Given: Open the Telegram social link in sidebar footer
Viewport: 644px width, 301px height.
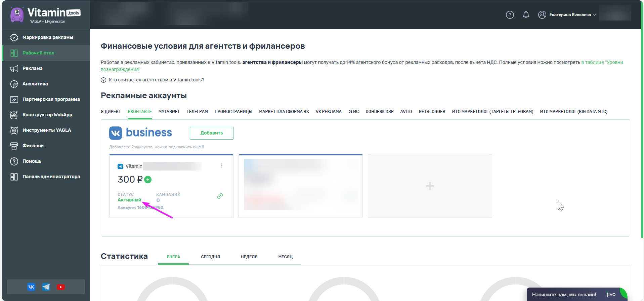Looking at the screenshot, I should 46,287.
